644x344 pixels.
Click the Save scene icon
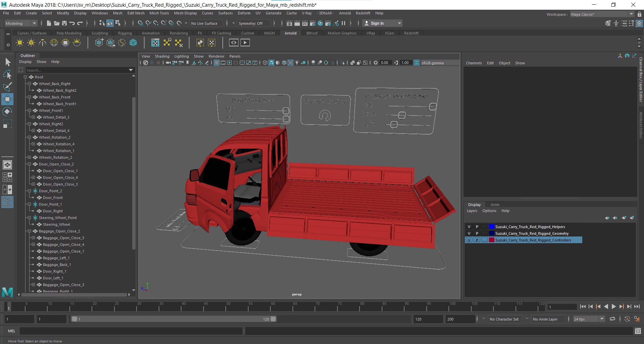click(x=64, y=23)
